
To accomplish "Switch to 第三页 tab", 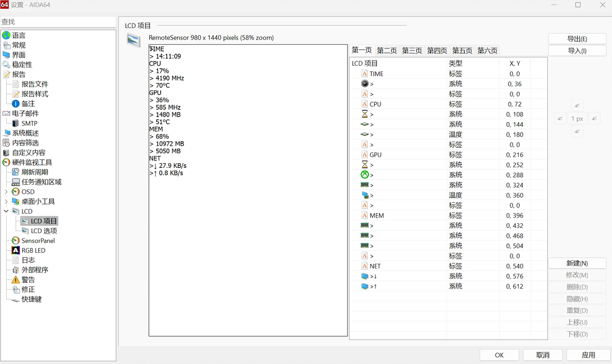I will pos(412,51).
